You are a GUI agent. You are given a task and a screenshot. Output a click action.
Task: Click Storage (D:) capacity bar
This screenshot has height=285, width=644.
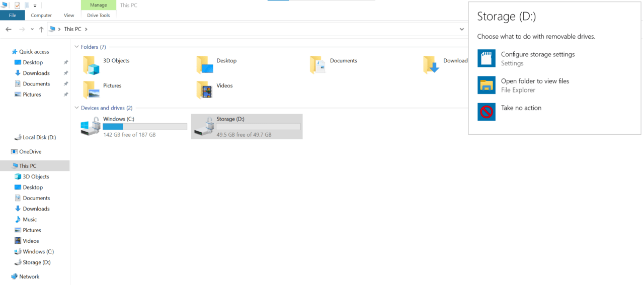[x=258, y=127]
